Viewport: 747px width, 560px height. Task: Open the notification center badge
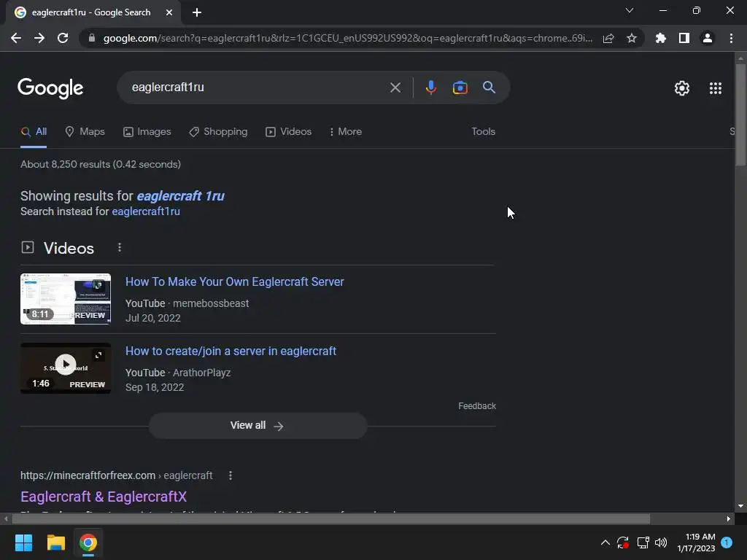(x=727, y=542)
